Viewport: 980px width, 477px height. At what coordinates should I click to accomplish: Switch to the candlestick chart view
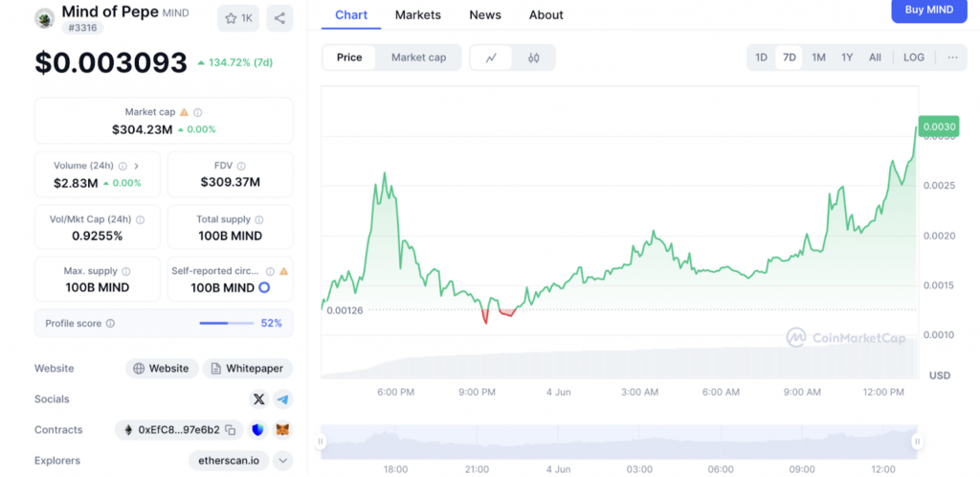(x=533, y=57)
